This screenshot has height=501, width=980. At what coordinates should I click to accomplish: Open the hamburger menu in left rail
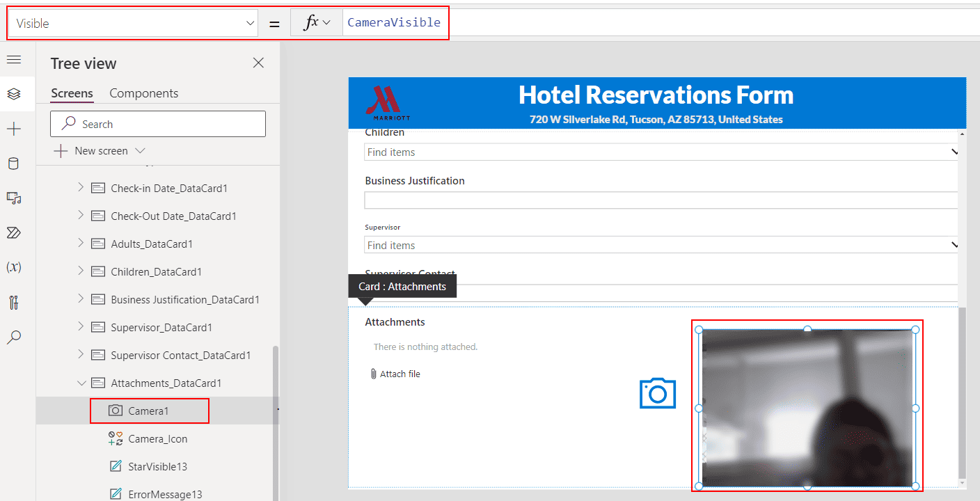[13, 59]
